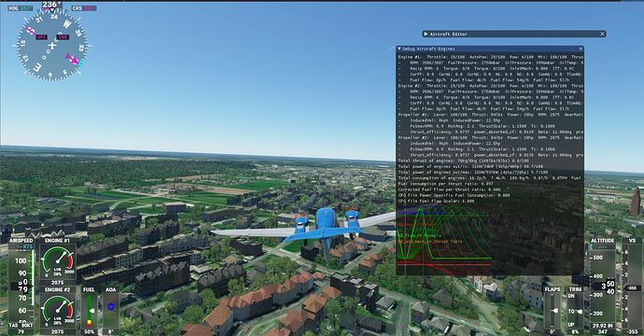Close the Aircraft Editor window
Screen dimensions: 644x336
[602, 35]
